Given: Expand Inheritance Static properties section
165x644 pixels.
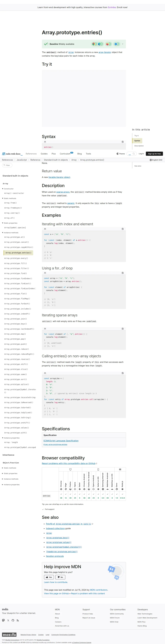Looking at the screenshot, I should pos(10,474).
